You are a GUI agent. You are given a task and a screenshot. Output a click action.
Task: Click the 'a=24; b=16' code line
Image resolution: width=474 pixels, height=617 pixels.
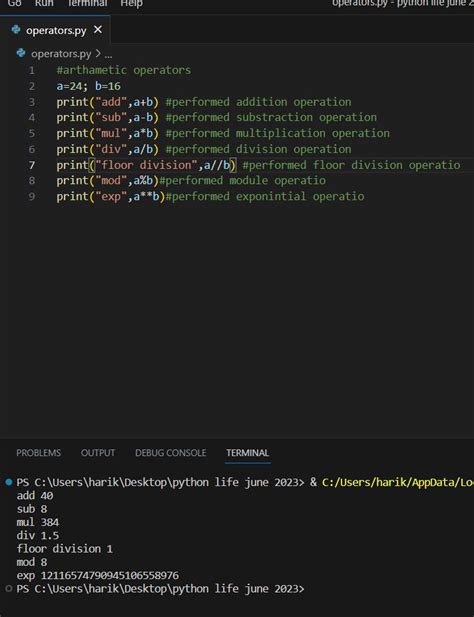(x=89, y=86)
